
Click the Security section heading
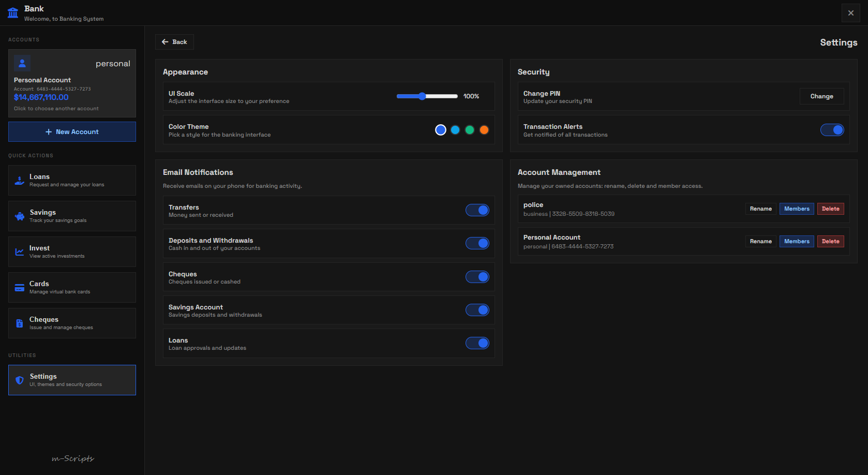tap(533, 72)
